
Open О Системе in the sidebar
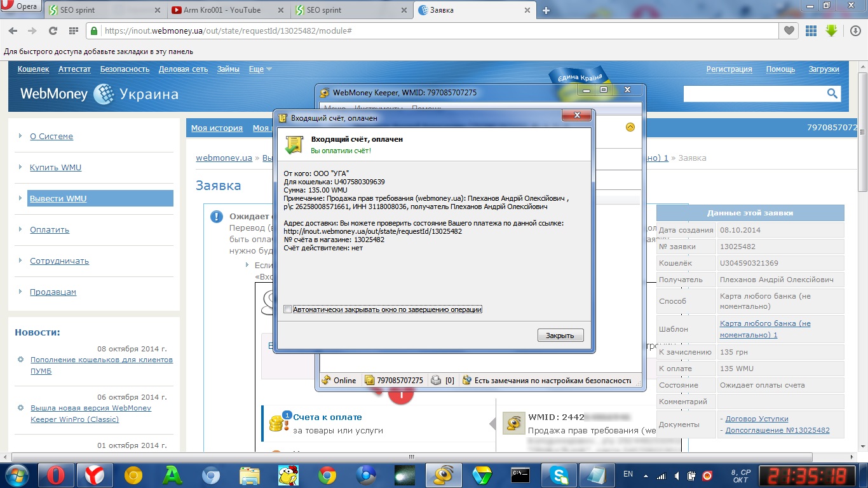51,136
